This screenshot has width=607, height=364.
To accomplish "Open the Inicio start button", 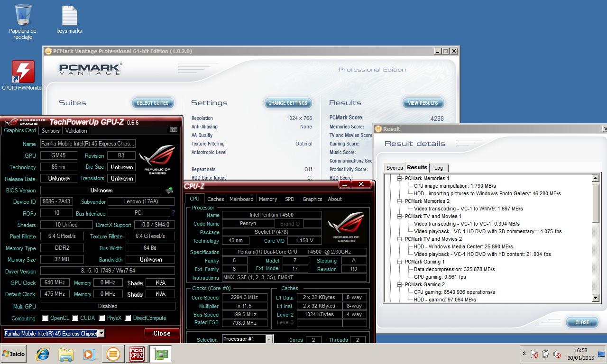I will point(13,354).
